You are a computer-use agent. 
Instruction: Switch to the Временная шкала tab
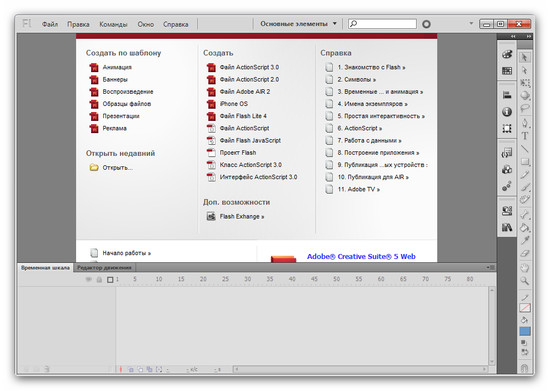tap(45, 268)
